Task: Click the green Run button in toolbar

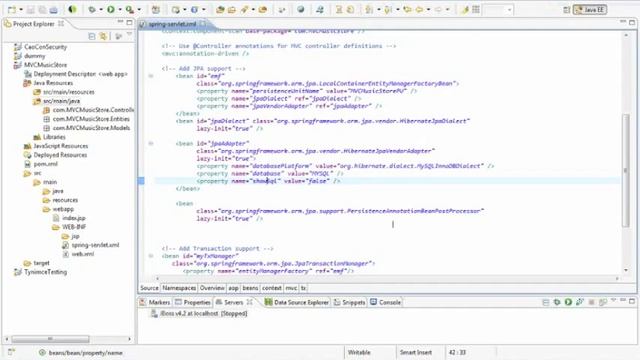Action: click(x=111, y=9)
